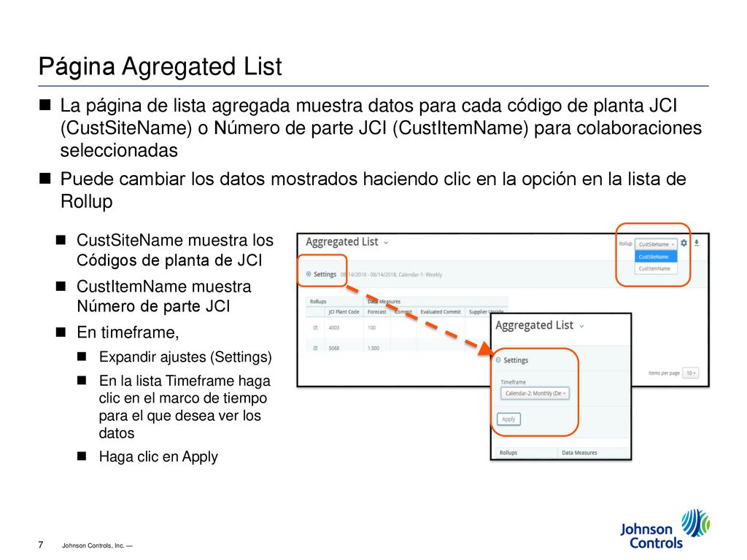Screen dimensions: 747x560
Task: Click the Timeframe label in Settings
Action: click(x=513, y=382)
